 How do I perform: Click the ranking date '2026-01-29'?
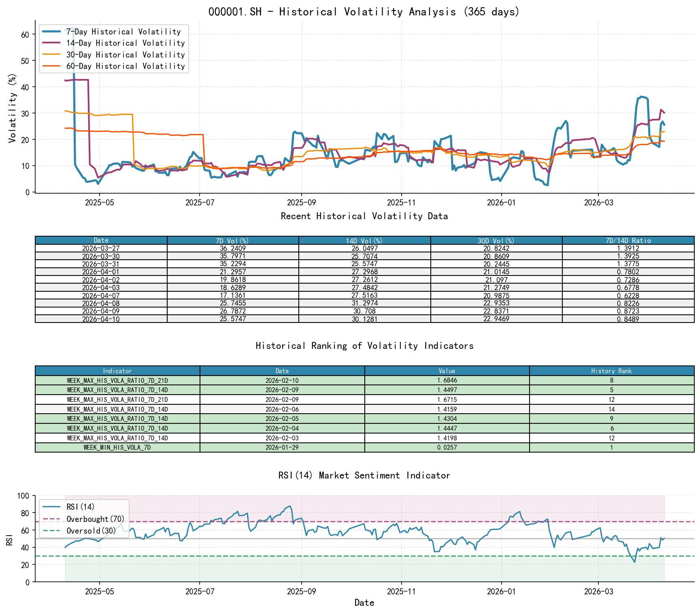(282, 448)
